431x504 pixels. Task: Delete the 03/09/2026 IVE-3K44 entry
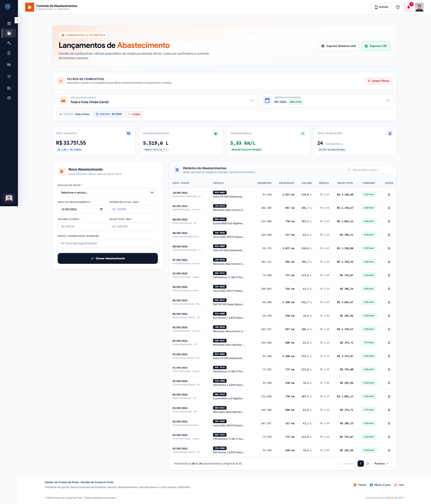tap(389, 423)
